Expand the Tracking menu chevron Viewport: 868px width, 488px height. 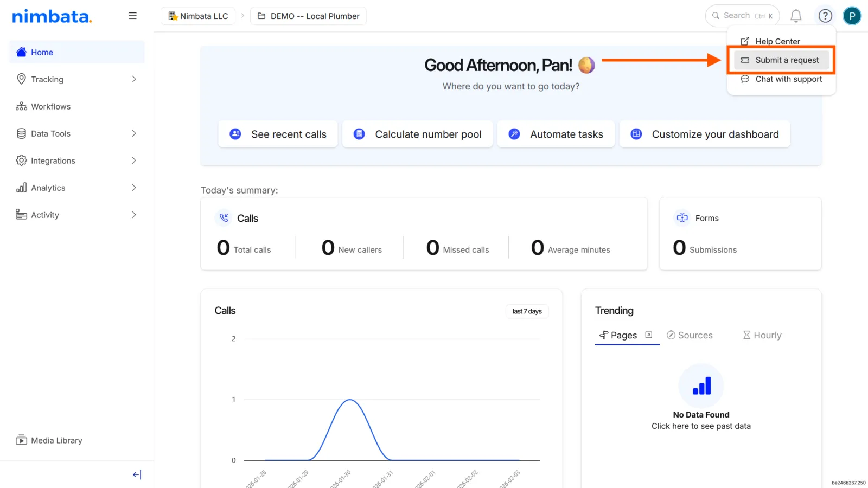[133, 79]
